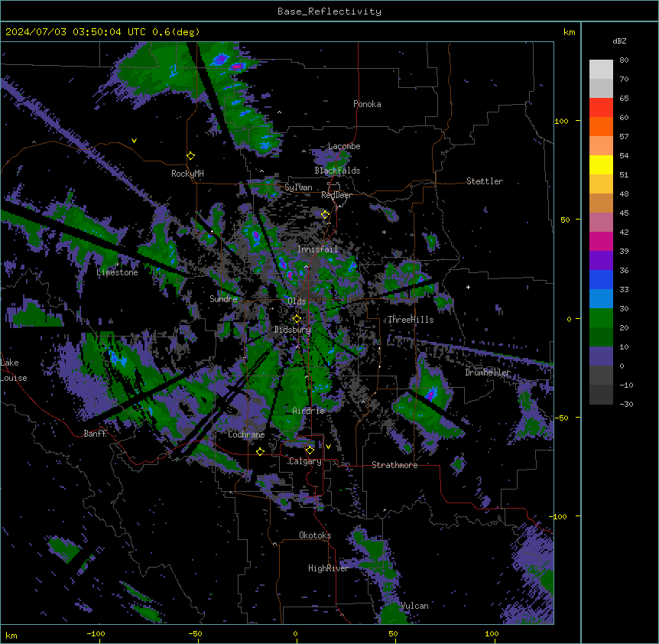Select the yellow diamond marker above Didsbury
Screen dimensions: 659x644
click(x=297, y=319)
